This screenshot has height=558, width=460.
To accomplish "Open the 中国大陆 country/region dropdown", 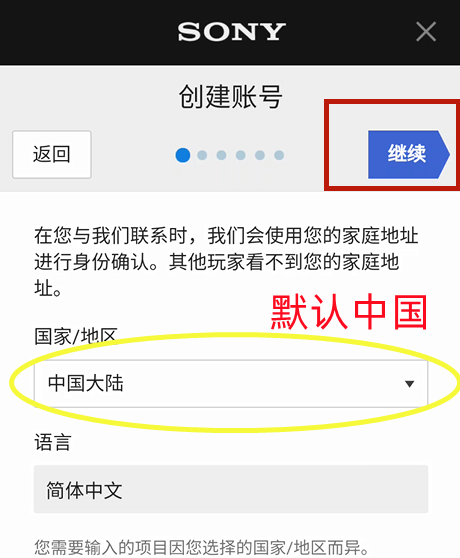I will (231, 384).
